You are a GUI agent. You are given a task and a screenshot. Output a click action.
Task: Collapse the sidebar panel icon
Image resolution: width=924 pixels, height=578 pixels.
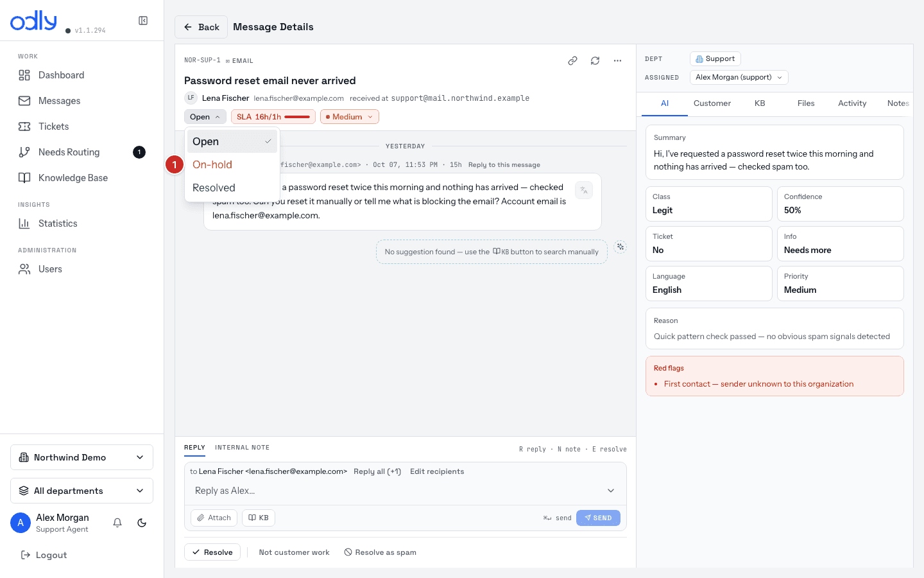pos(143,21)
